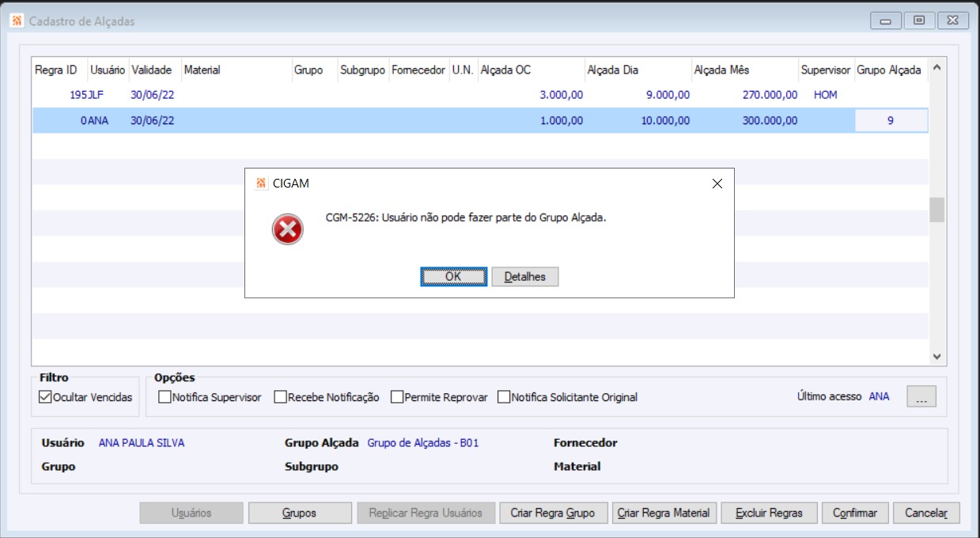Click Grupo de Alçadas - B01 text
The image size is (980, 538).
pos(423,443)
